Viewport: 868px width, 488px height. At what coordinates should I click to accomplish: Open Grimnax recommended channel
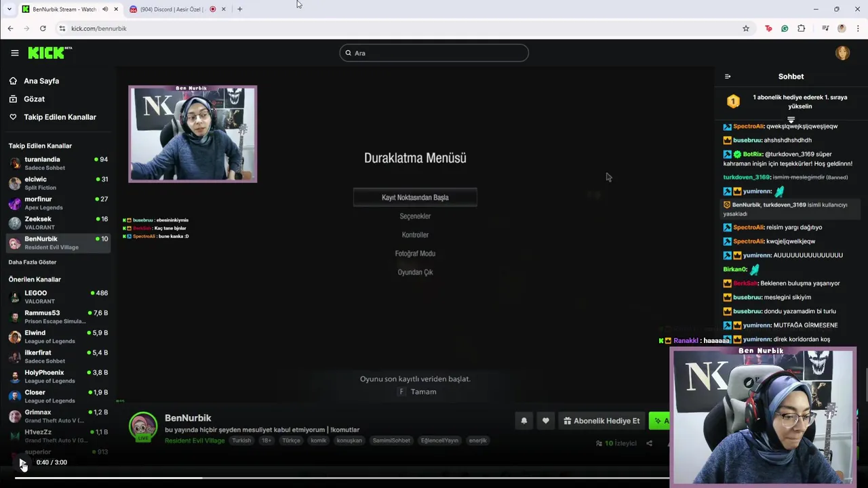(58, 415)
